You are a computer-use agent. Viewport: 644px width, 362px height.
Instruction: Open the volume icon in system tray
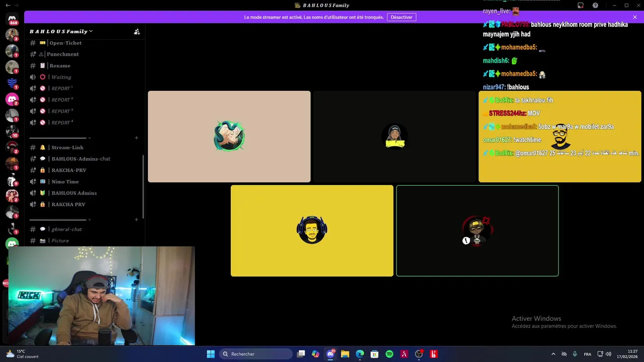(608, 354)
